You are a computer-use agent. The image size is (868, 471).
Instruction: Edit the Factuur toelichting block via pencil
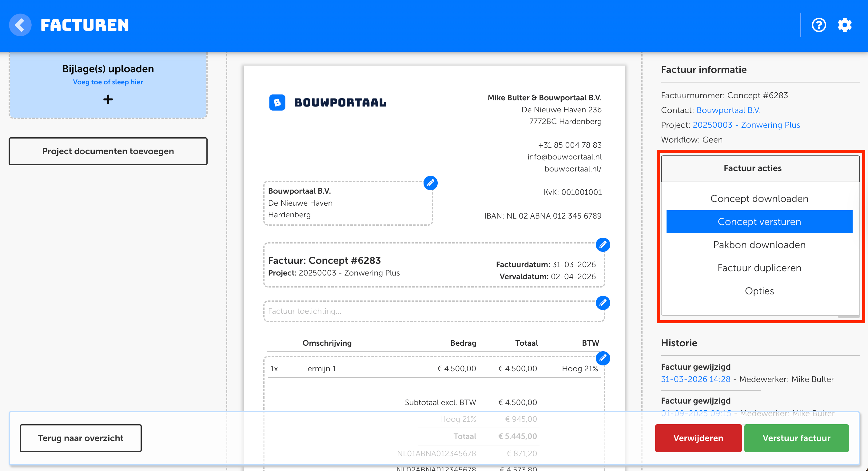click(x=603, y=303)
